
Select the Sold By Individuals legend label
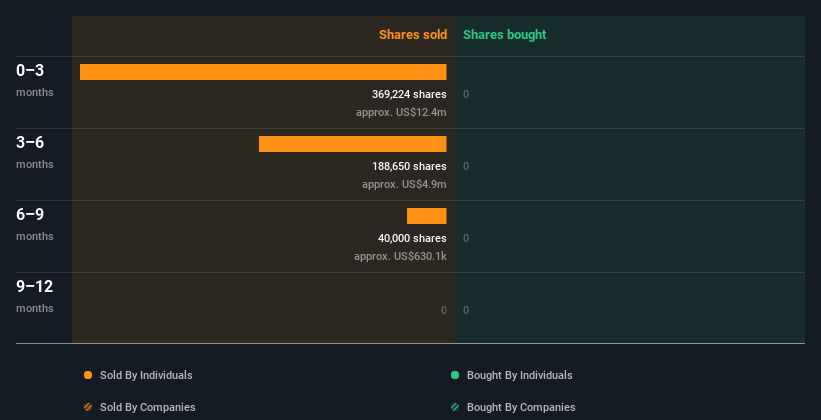tap(146, 375)
